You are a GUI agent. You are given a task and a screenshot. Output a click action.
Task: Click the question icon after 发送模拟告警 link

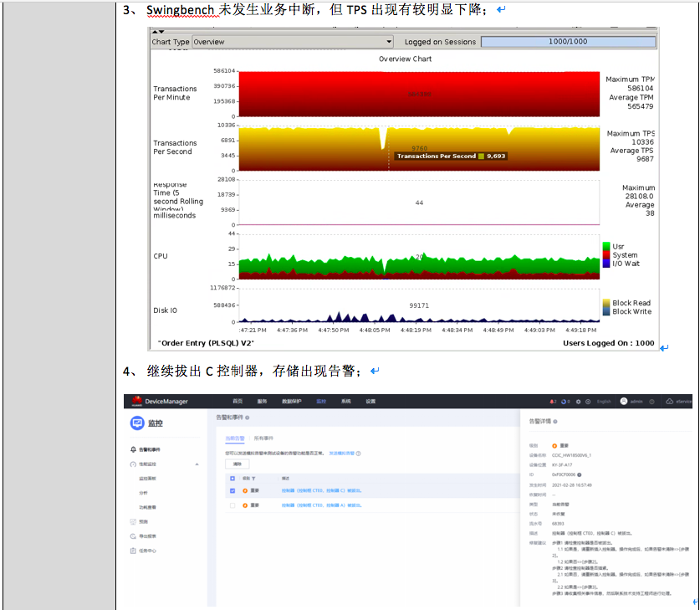(359, 454)
